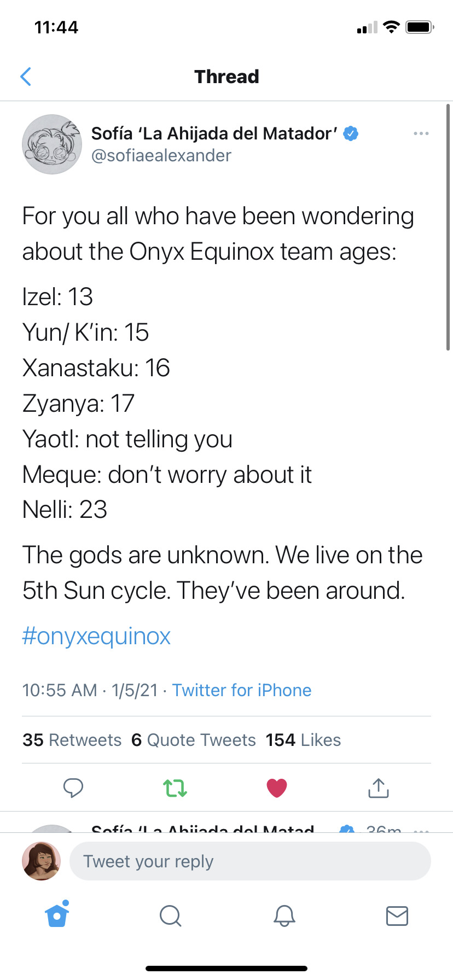Tap your own avatar beside reply box

pos(41,861)
